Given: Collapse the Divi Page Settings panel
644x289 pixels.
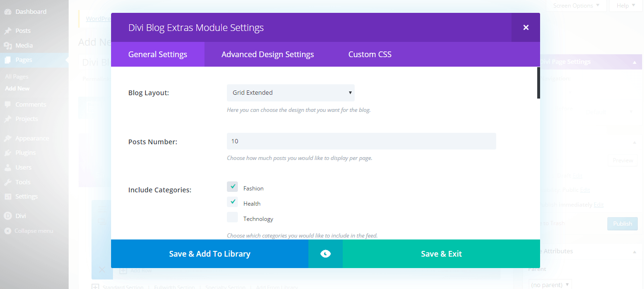Looking at the screenshot, I should tap(634, 62).
